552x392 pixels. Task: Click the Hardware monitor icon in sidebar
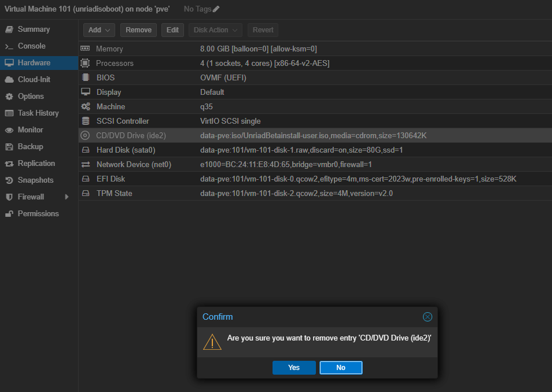point(9,63)
